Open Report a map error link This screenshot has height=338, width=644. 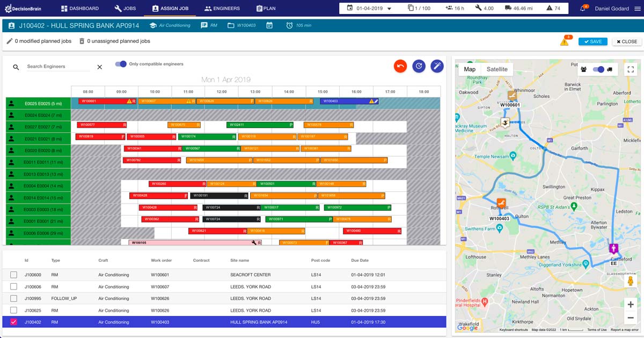624,330
